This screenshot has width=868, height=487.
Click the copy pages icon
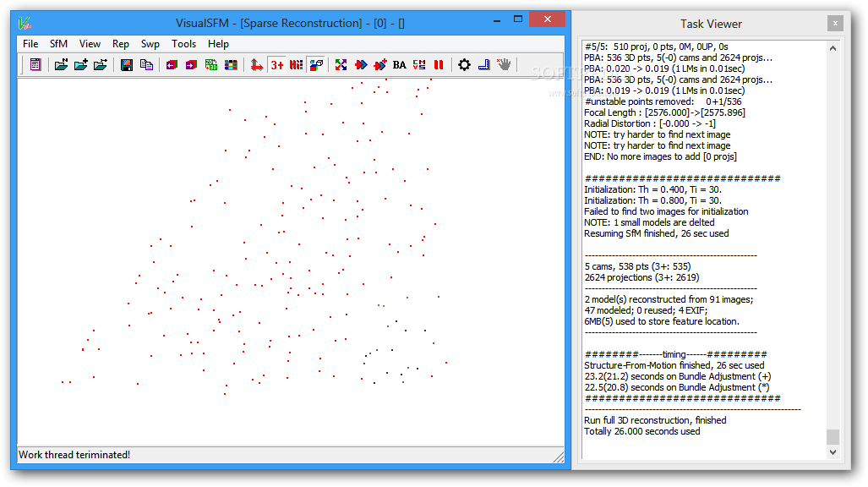tap(146, 65)
